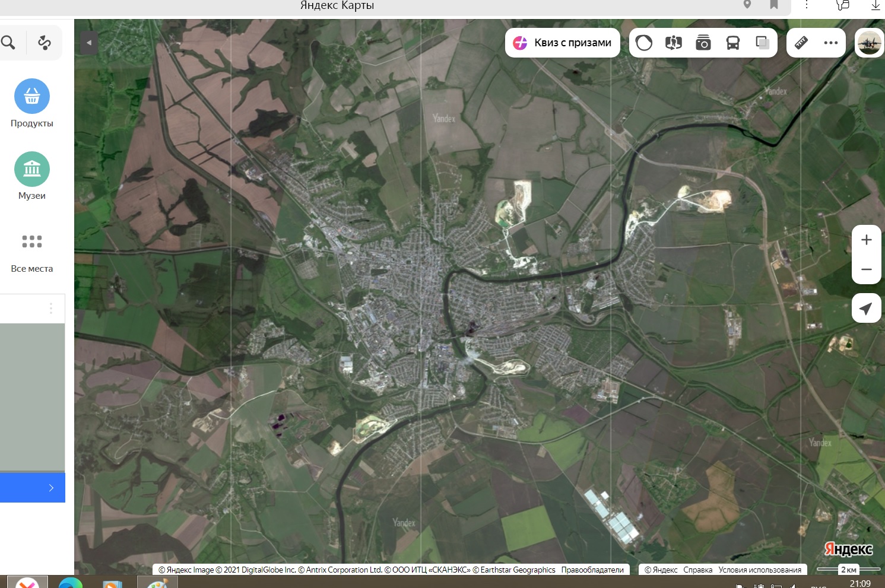Screen dimensions: 885x588
Task: Click the browser location pin icon
Action: [747, 5]
